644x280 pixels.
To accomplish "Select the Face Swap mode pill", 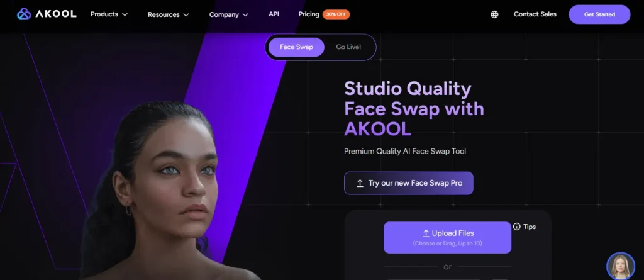I will point(296,47).
